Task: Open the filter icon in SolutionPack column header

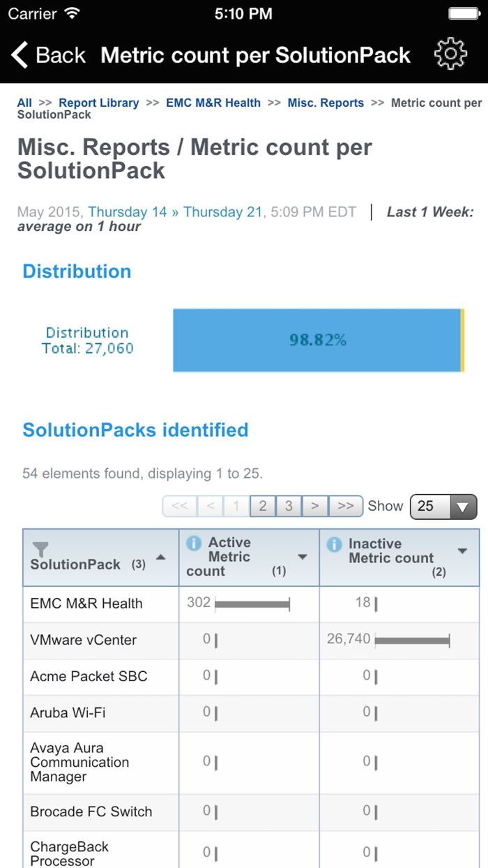Action: pos(40,549)
